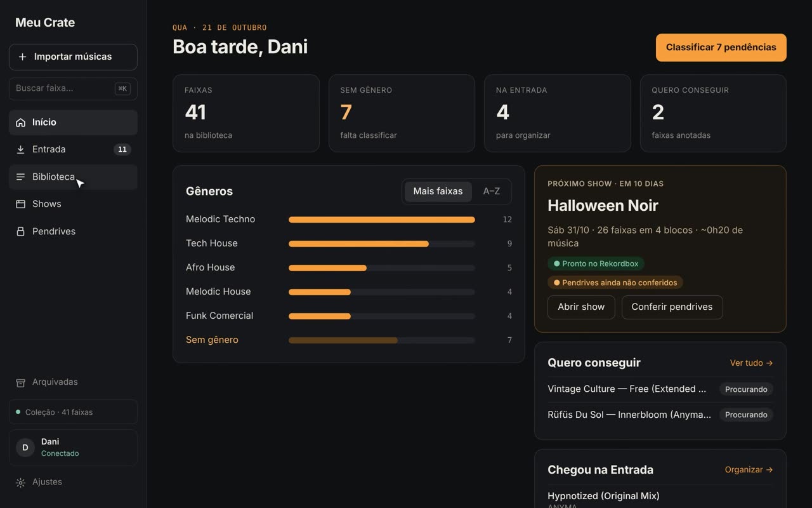The height and width of the screenshot is (508, 812).
Task: Focus the Buscar faixa search field
Action: 73,89
